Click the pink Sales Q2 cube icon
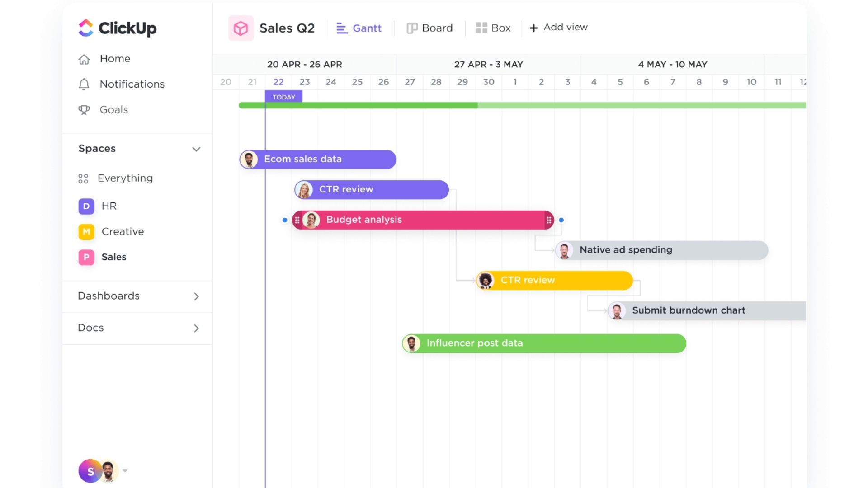This screenshot has width=868, height=488. [241, 28]
